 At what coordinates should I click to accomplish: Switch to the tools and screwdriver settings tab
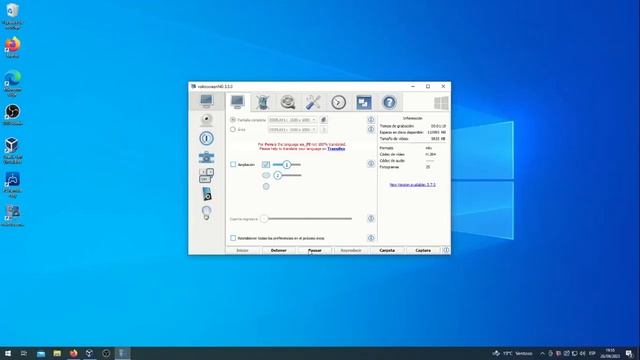point(313,102)
